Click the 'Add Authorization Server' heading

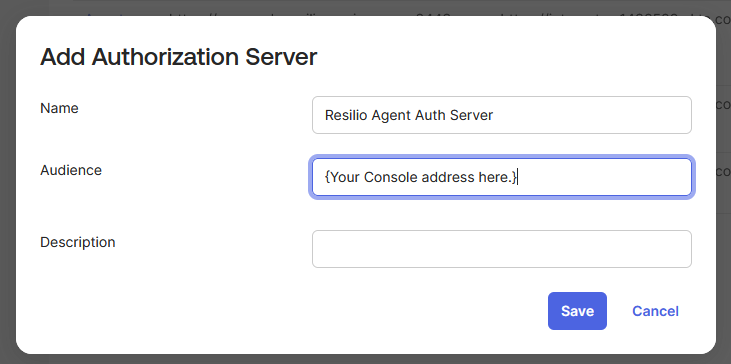point(179,57)
